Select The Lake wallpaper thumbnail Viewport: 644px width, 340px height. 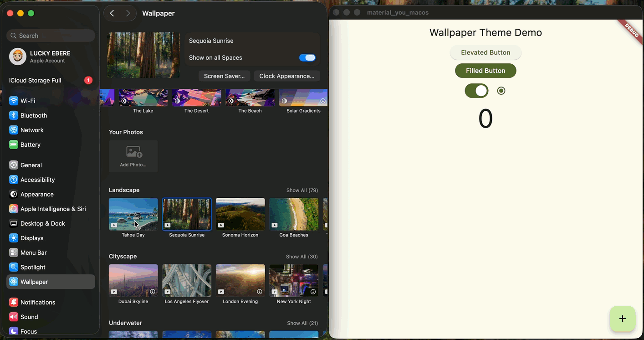point(143,98)
